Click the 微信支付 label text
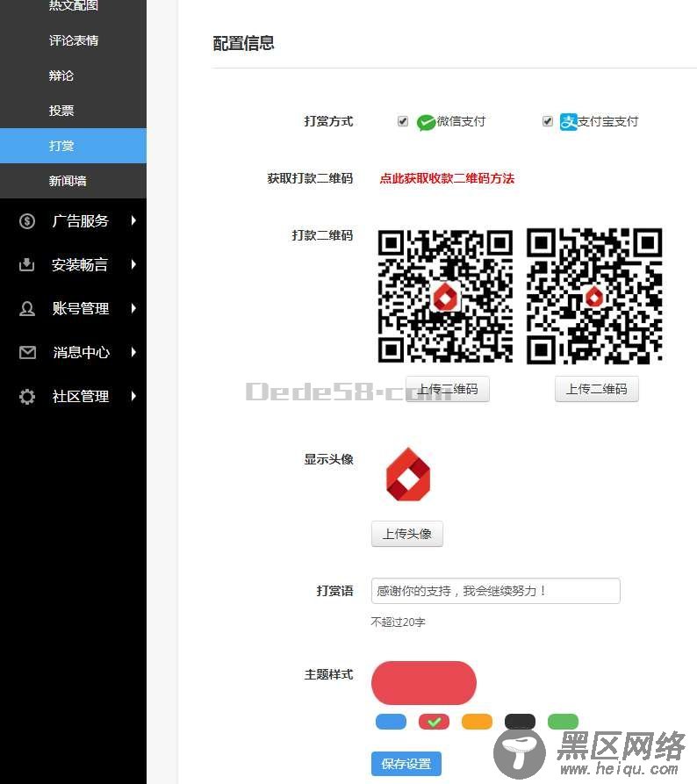This screenshot has width=697, height=784. tap(461, 121)
